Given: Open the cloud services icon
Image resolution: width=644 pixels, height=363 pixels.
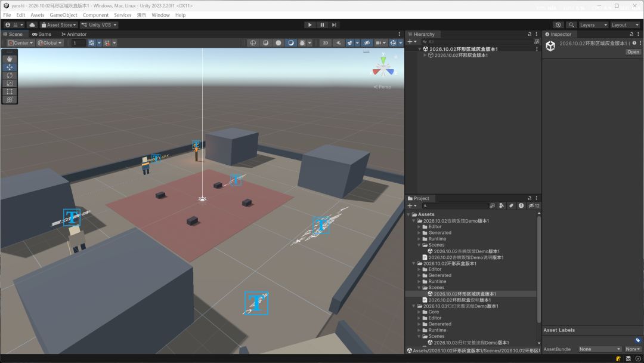Looking at the screenshot, I should coord(32,24).
